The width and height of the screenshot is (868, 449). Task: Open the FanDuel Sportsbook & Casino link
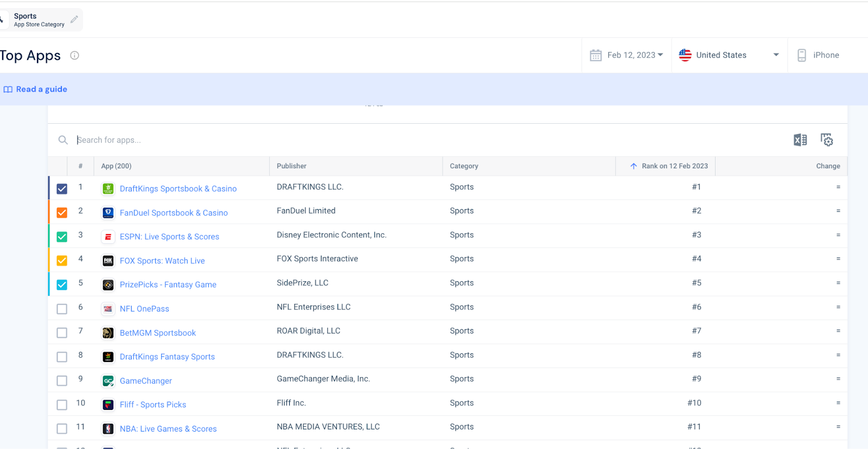tap(174, 213)
